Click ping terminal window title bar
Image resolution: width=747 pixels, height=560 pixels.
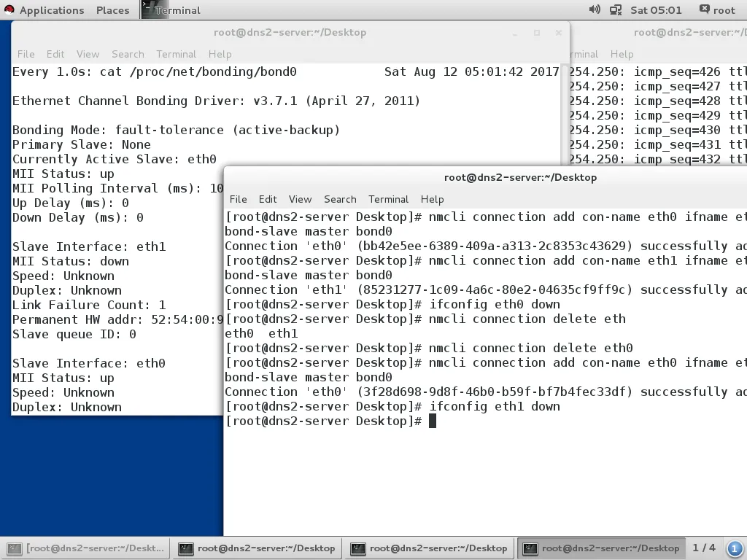pyautogui.click(x=689, y=33)
